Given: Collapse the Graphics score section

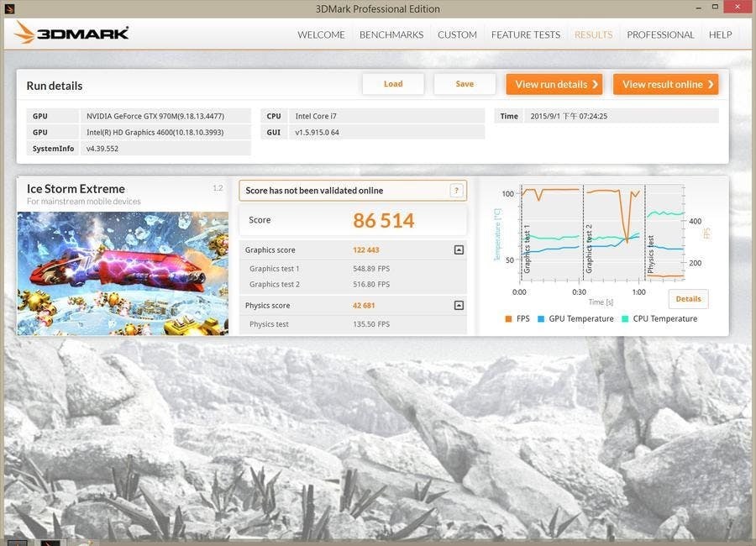Looking at the screenshot, I should pyautogui.click(x=459, y=250).
